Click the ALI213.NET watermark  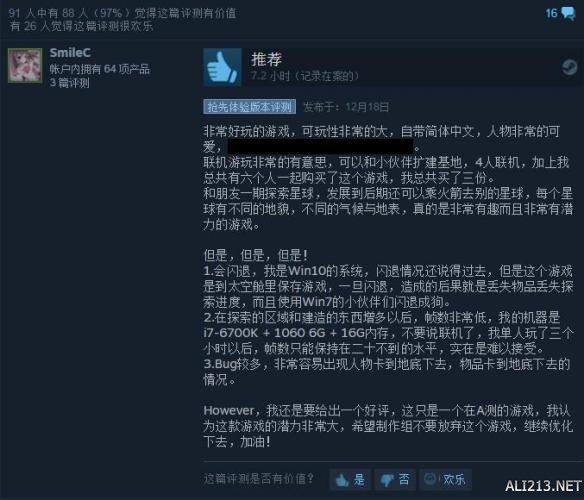click(543, 486)
